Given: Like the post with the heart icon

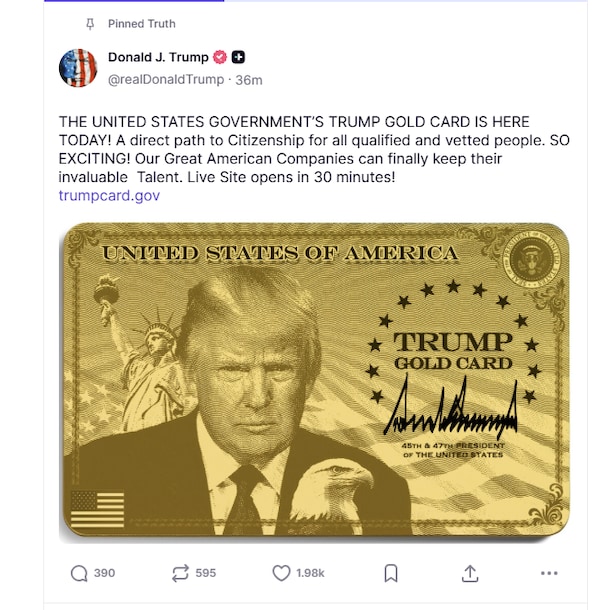Looking at the screenshot, I should [281, 573].
